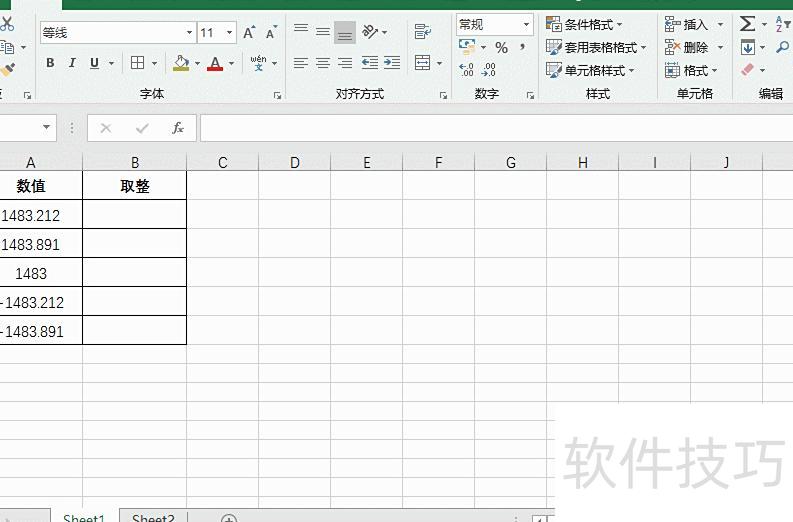Expand font color dropdown arrow
This screenshot has width=793, height=522.
coord(232,63)
